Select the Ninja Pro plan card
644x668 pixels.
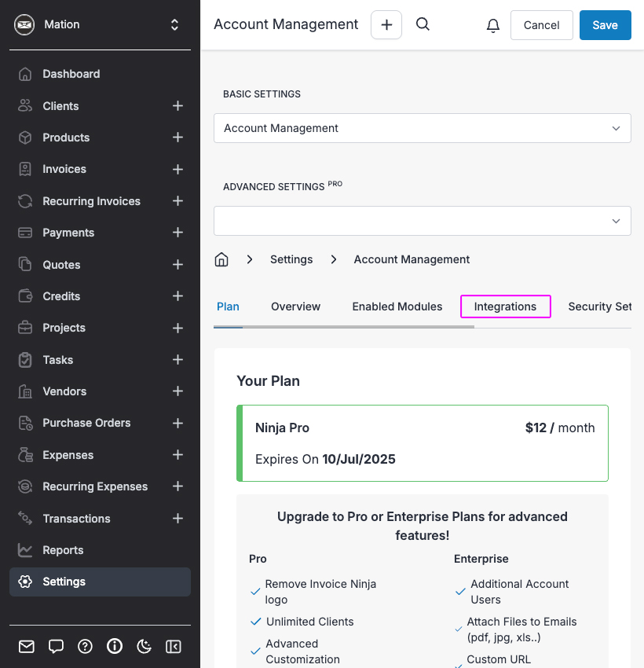423,443
